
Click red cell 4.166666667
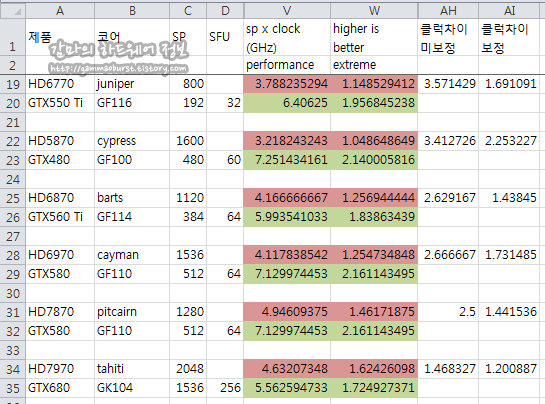click(x=287, y=198)
